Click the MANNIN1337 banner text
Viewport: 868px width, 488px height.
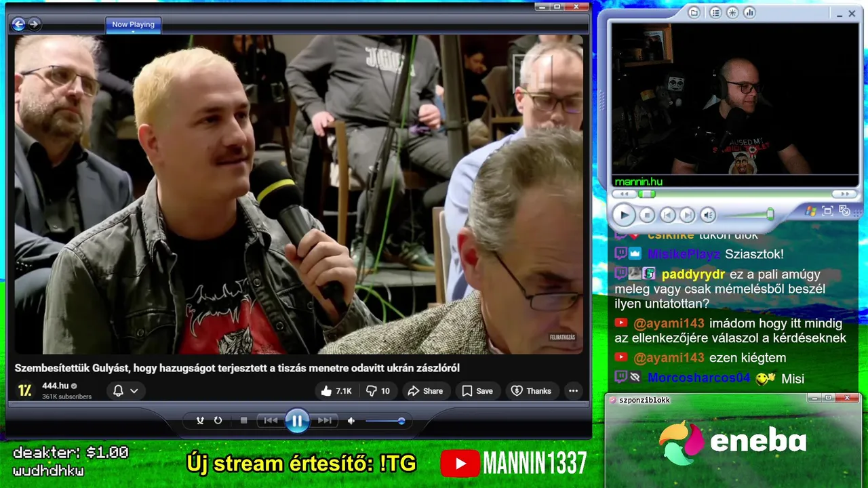(535, 464)
